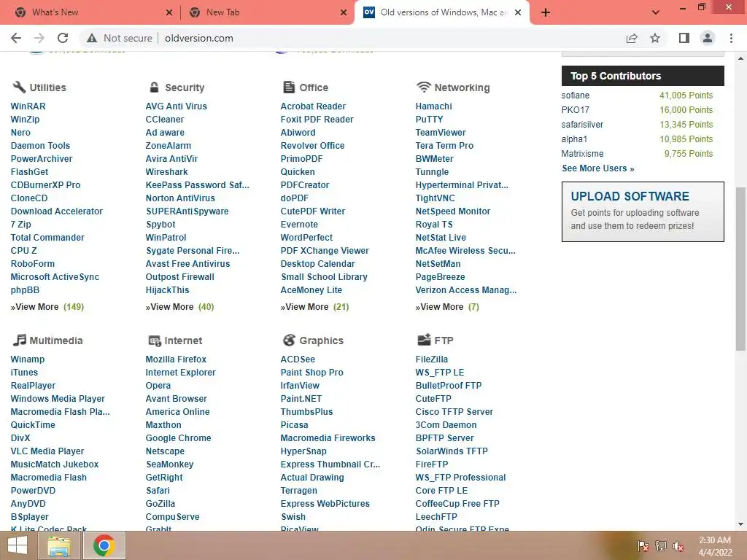The height and width of the screenshot is (560, 747).
Task: Click the Office document icon
Action: click(289, 87)
